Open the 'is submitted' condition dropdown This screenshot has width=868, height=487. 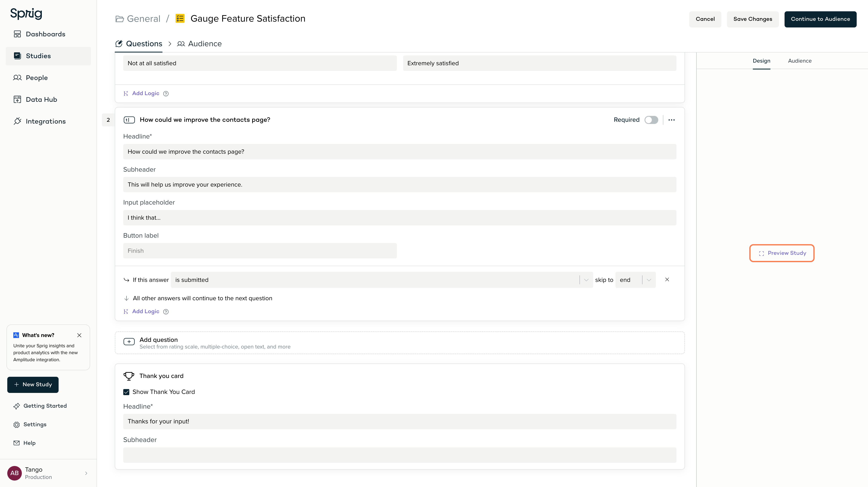pos(381,280)
